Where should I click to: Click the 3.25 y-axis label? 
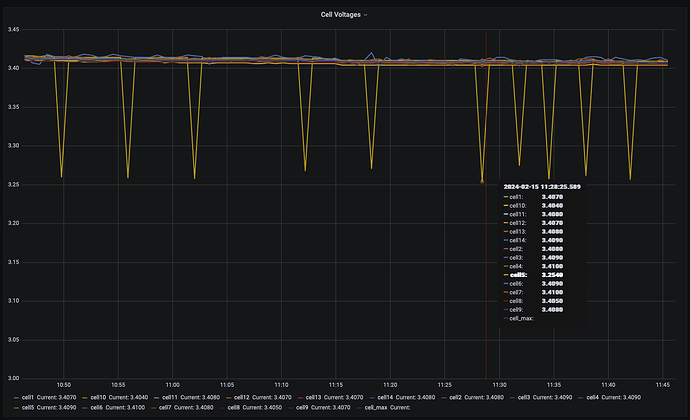(x=13, y=185)
